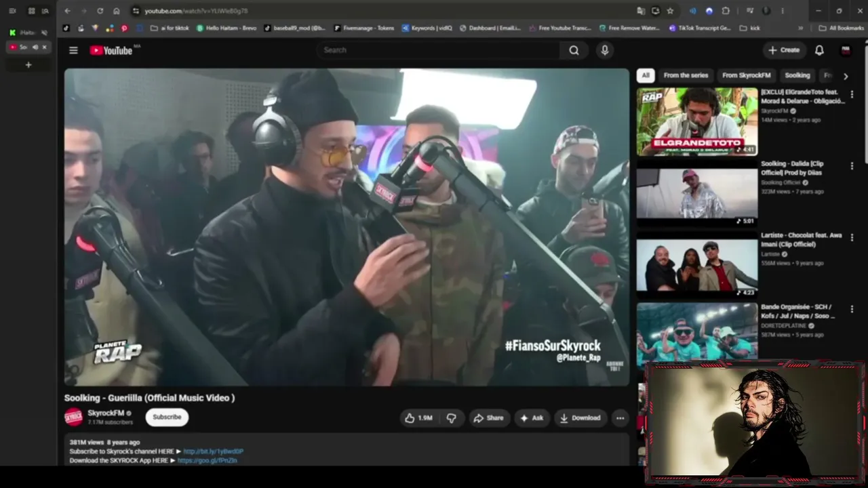Bookmark this page with the star
Viewport: 868px width, 488px height.
tap(670, 11)
